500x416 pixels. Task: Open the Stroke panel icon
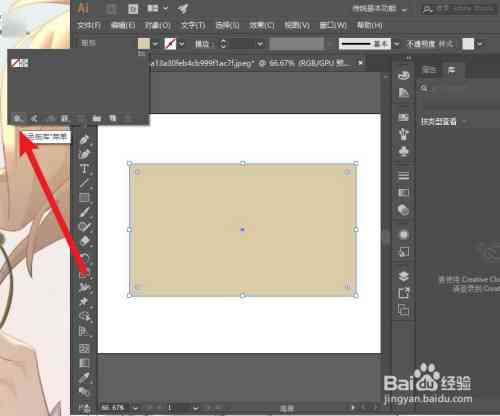(x=404, y=175)
